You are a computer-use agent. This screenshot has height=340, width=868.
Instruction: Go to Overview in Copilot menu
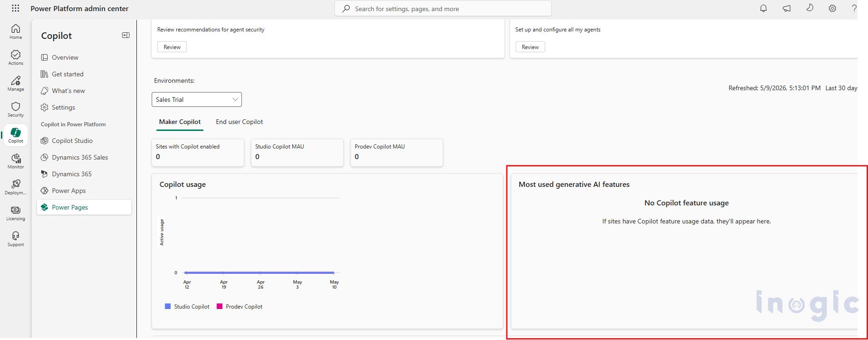coord(84,57)
